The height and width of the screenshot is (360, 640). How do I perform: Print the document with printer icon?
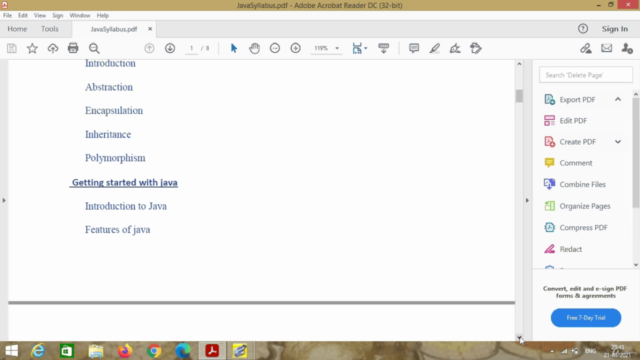coord(73,48)
